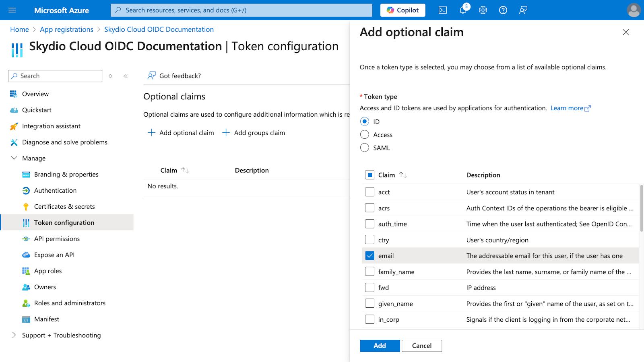Focus the top resources search field
Image resolution: width=644 pixels, height=362 pixels.
click(x=242, y=10)
